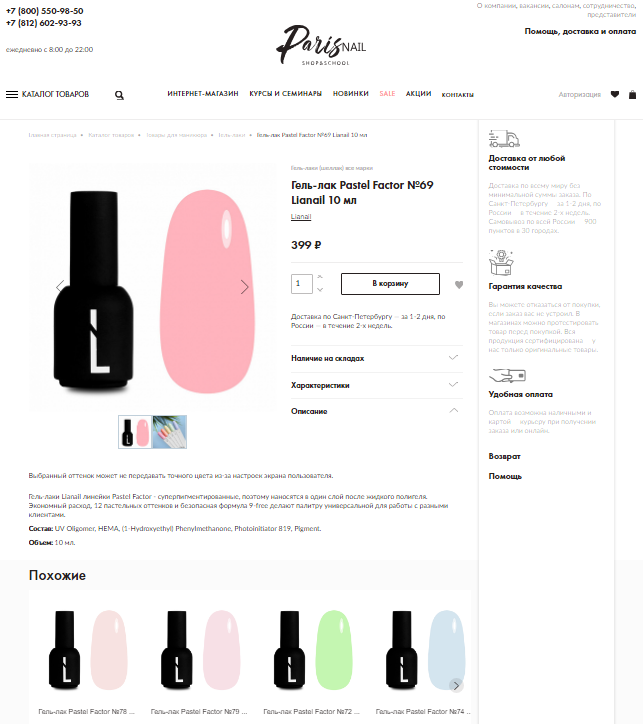The width and height of the screenshot is (643, 724).
Task: Go to Курсы и семинары menu
Action: coord(286,94)
